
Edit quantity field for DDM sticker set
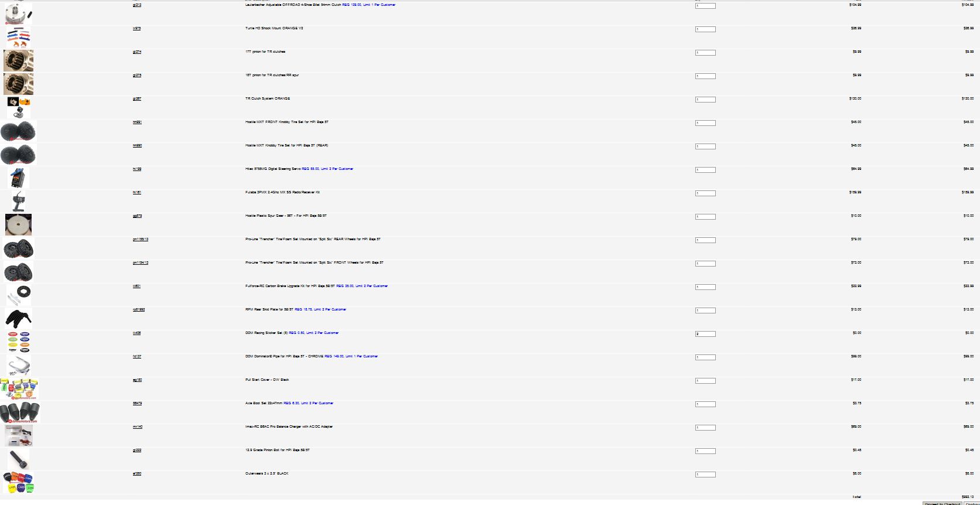coord(705,334)
